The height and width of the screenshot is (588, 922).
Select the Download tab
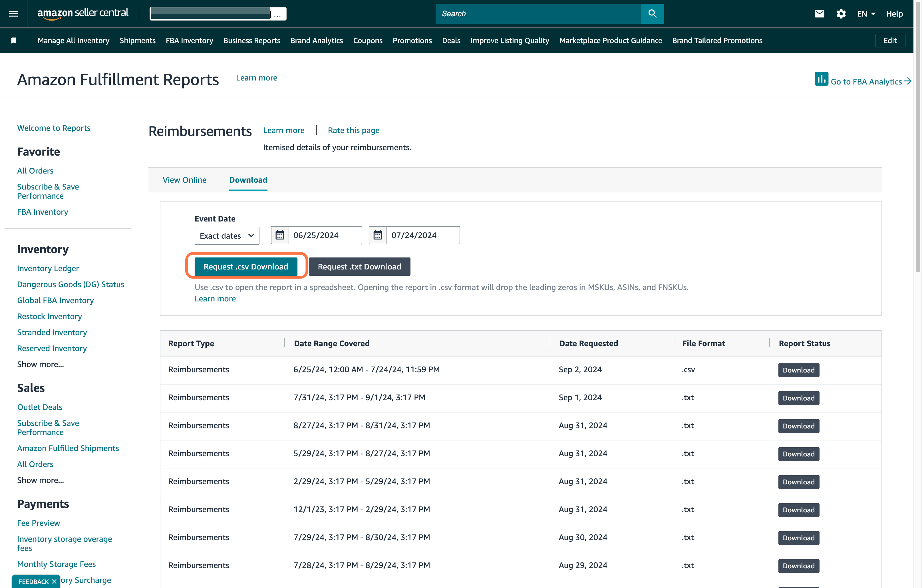click(248, 180)
